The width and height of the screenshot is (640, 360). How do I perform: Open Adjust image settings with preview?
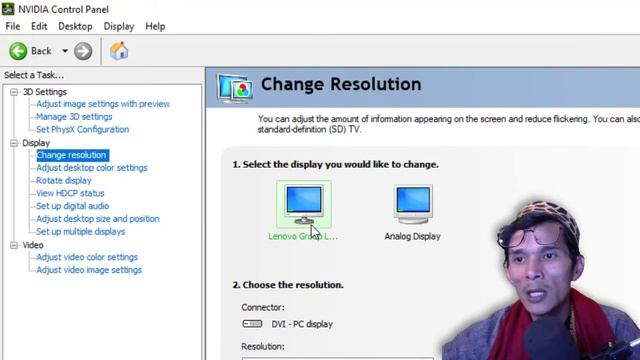tap(103, 104)
